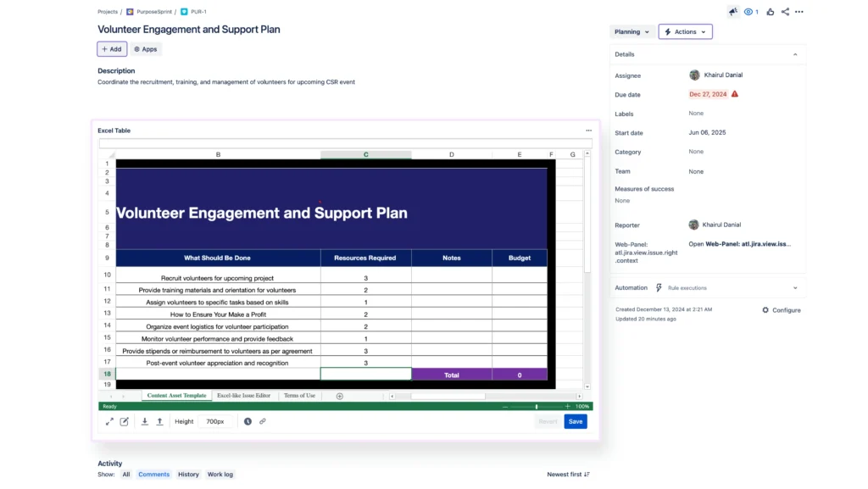Screen dimensions: 868x489
Task: Click the Configure gear icon
Action: [765, 310]
